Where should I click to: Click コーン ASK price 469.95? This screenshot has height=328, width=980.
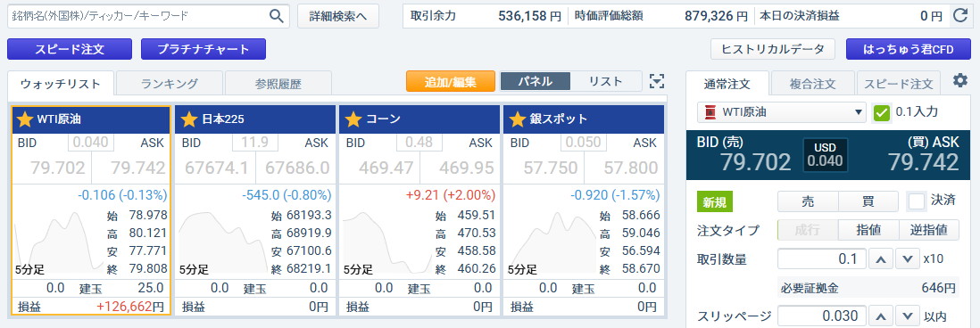coord(466,168)
